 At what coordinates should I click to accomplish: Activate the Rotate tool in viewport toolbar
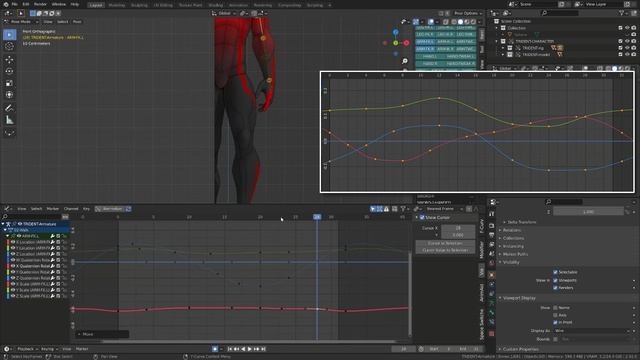(9, 71)
